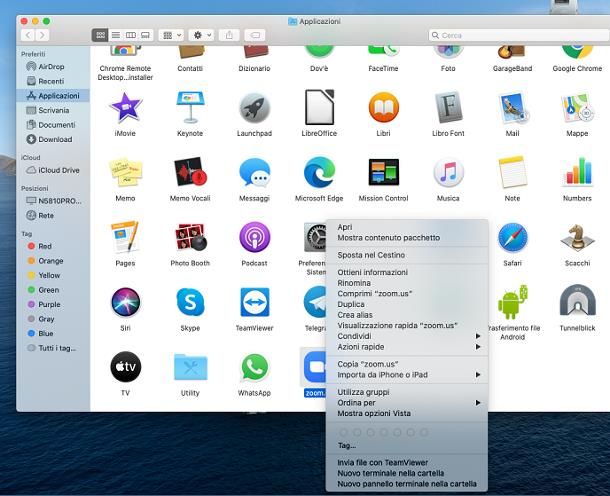Choose Sposta nel Cestino
This screenshot has width=610, height=496.
click(407, 255)
